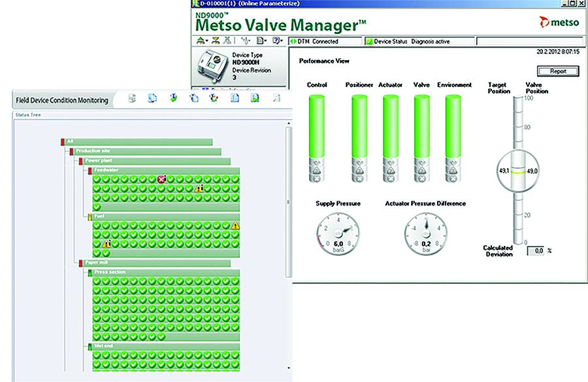588x382 pixels.
Task: Click the Report button
Action: click(x=557, y=71)
